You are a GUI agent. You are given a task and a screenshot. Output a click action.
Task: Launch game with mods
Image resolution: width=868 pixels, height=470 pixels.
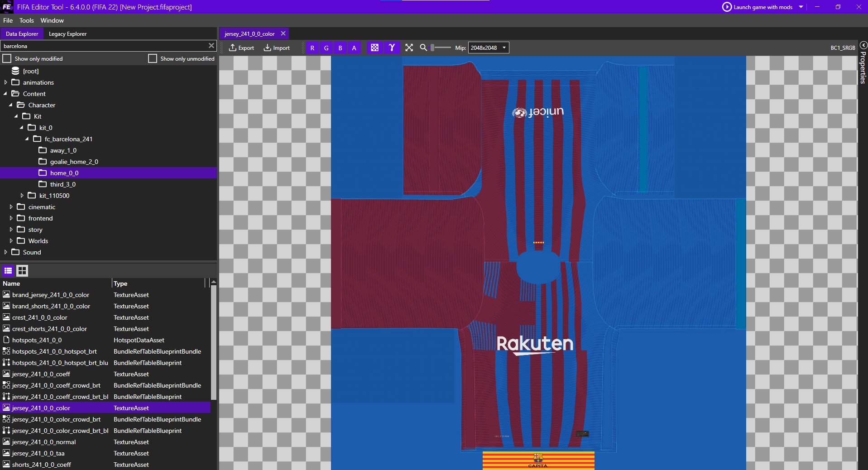pyautogui.click(x=762, y=7)
